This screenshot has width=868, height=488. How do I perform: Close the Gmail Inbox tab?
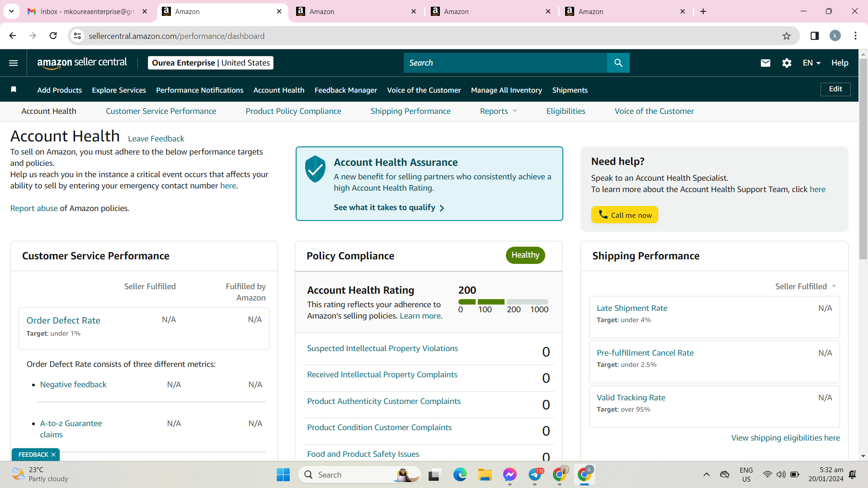click(x=145, y=11)
